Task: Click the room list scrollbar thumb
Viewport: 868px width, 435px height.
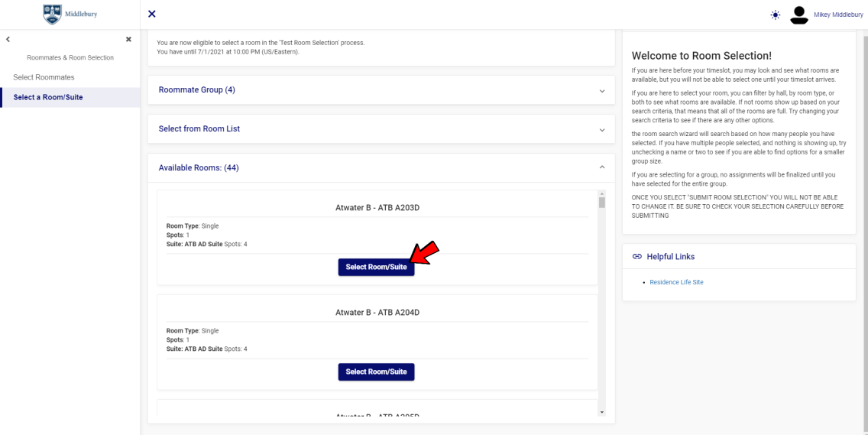Action: click(x=602, y=203)
